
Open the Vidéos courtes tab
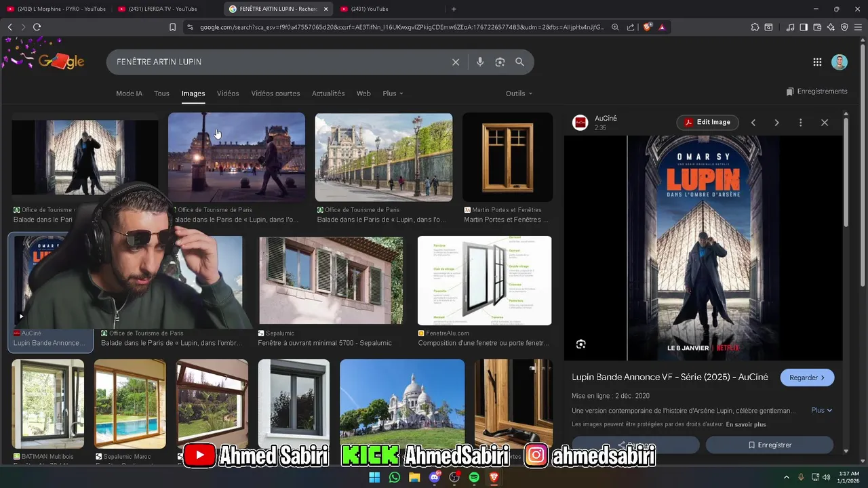(275, 94)
